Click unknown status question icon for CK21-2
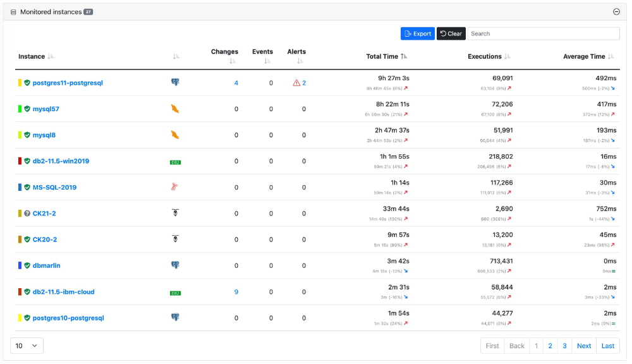 (27, 213)
